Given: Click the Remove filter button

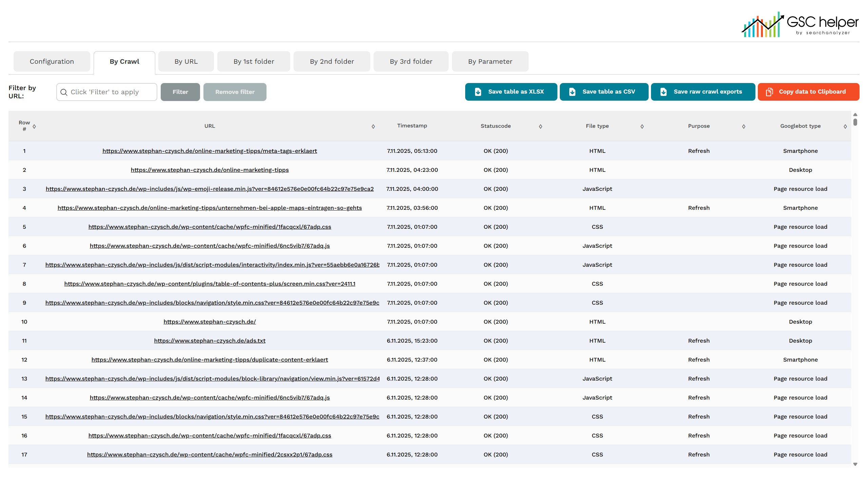Looking at the screenshot, I should tap(235, 92).
